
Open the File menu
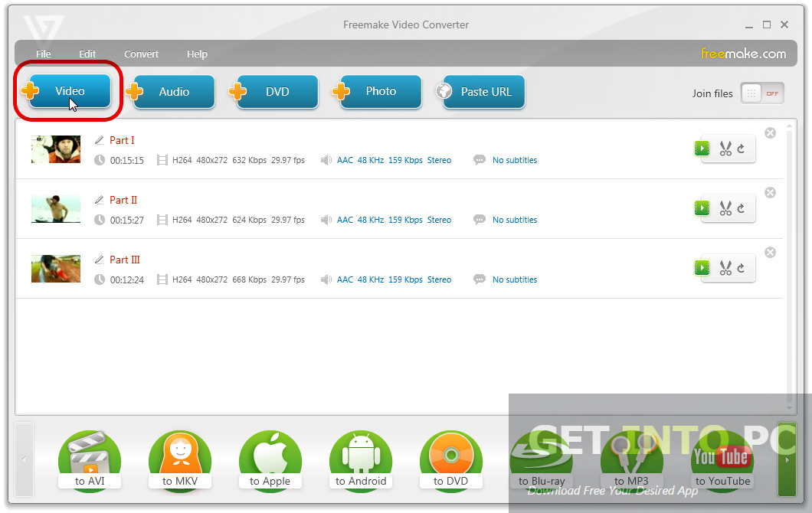point(44,54)
